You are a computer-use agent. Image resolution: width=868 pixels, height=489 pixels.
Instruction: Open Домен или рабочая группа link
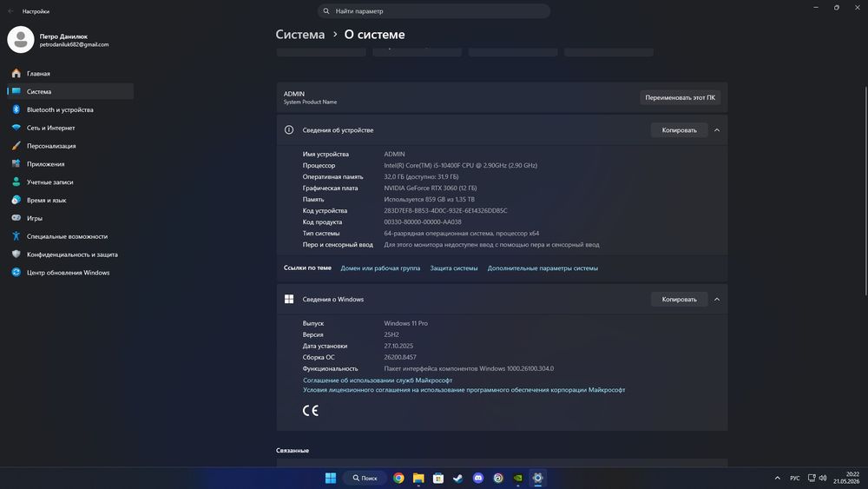tap(380, 268)
